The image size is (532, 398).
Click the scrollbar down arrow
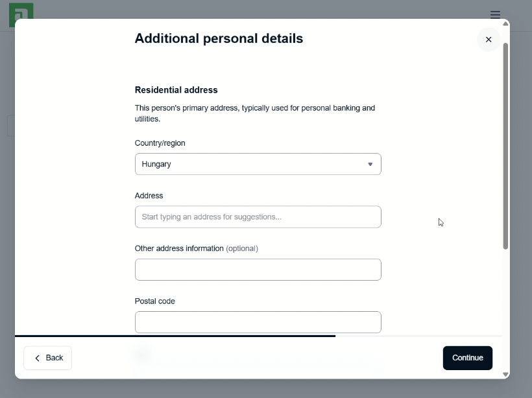click(505, 374)
